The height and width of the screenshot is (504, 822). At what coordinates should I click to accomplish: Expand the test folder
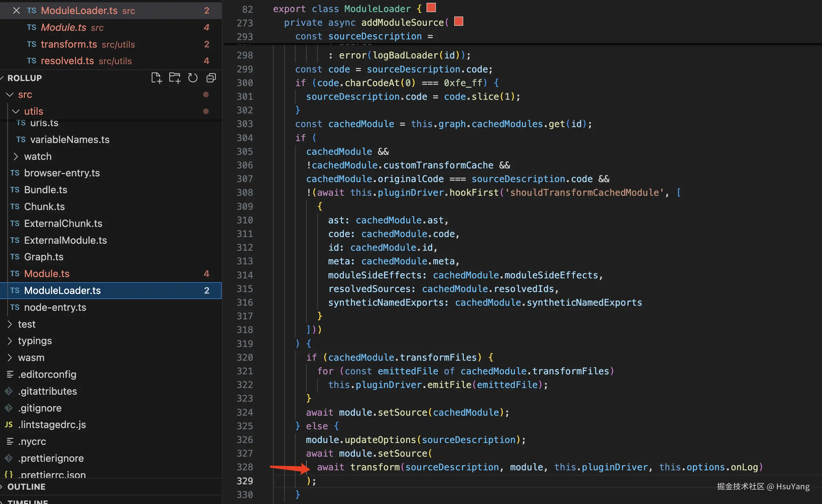[10, 324]
